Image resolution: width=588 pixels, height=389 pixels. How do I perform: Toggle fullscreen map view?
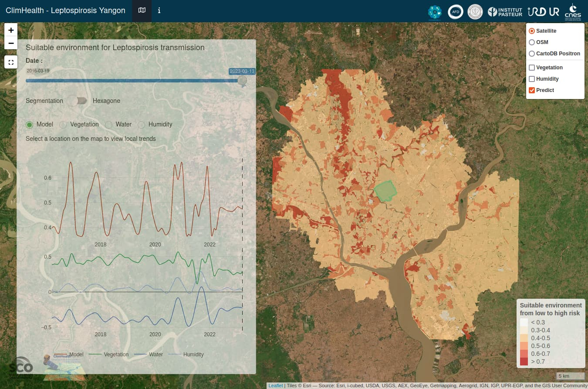[x=11, y=62]
